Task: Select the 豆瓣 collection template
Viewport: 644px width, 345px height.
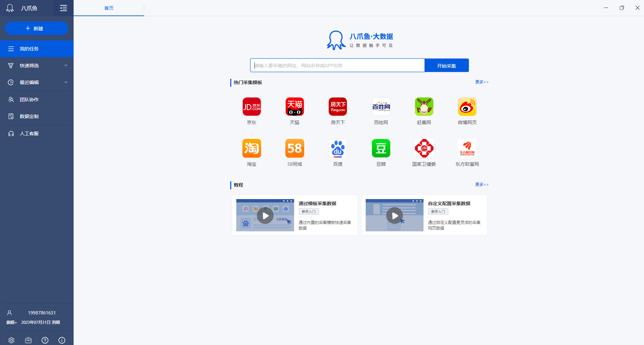Action: click(x=381, y=153)
